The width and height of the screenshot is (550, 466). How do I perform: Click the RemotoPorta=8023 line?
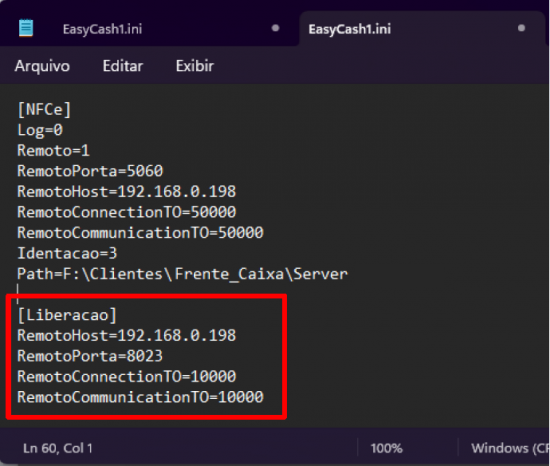tap(90, 356)
